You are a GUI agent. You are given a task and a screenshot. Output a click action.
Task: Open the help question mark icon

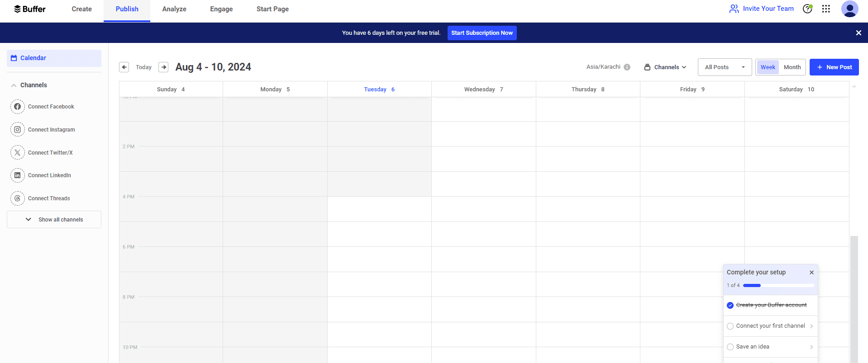[807, 9]
